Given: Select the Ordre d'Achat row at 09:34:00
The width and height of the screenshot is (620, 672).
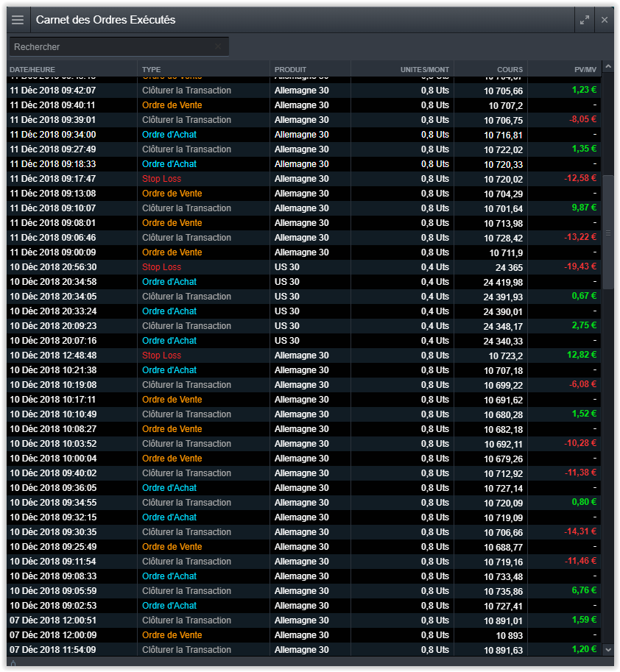Looking at the screenshot, I should (169, 135).
